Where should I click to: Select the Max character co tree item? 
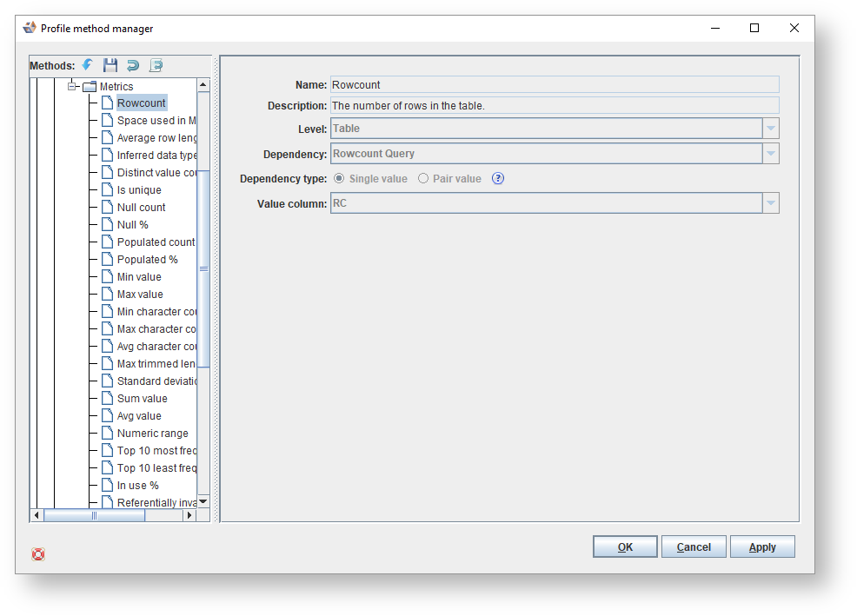click(156, 329)
